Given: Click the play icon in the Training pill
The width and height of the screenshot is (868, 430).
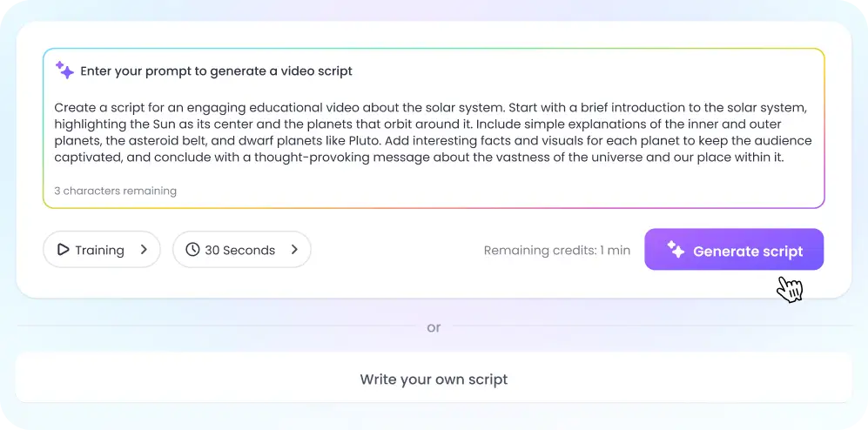Looking at the screenshot, I should [x=63, y=250].
